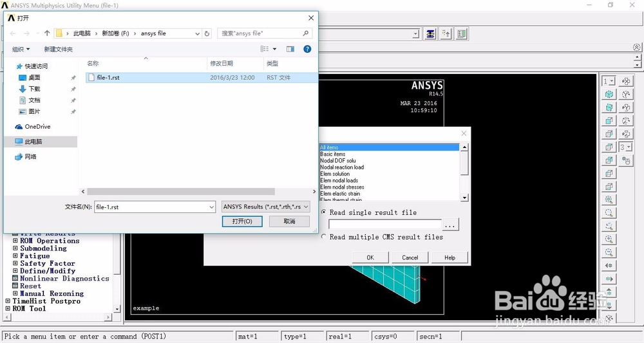
Task: Go up one folder level in the 打开 dialog
Action: 47,33
